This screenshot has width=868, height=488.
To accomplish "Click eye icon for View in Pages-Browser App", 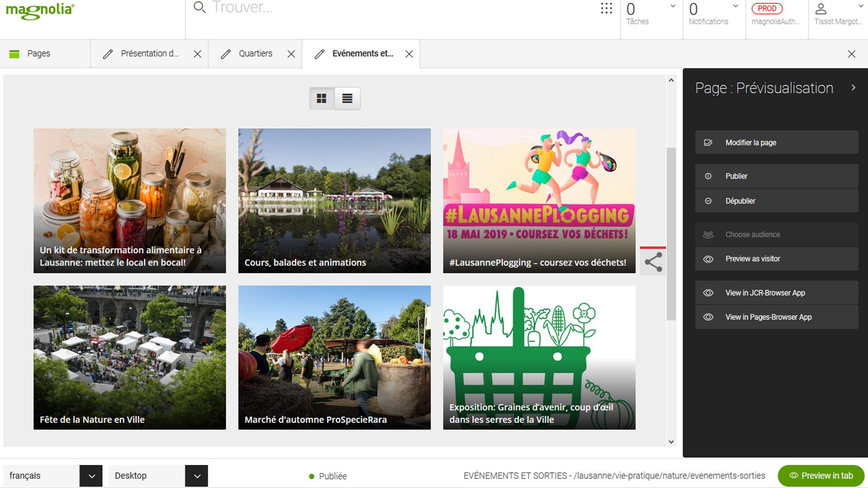I will tap(708, 317).
